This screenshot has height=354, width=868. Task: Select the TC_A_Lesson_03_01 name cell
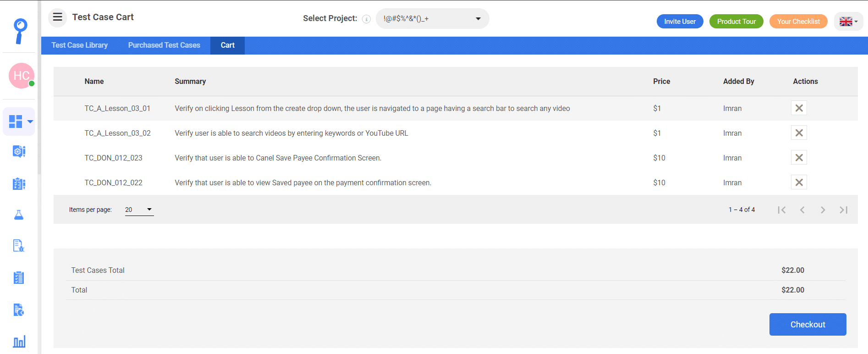click(117, 109)
